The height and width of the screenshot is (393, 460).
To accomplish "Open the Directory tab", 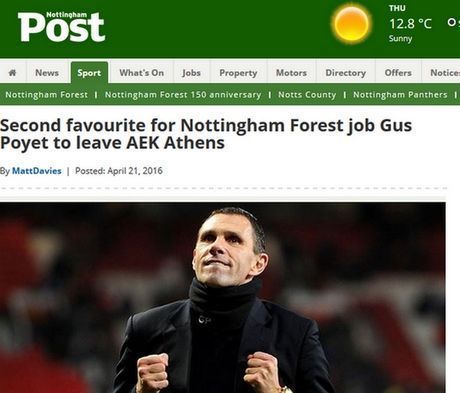I will tap(345, 72).
